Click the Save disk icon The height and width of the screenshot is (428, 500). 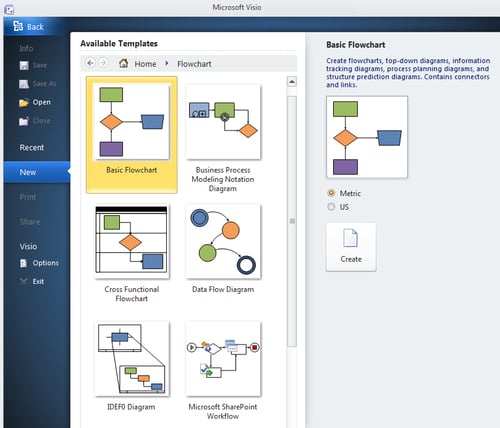[24, 65]
